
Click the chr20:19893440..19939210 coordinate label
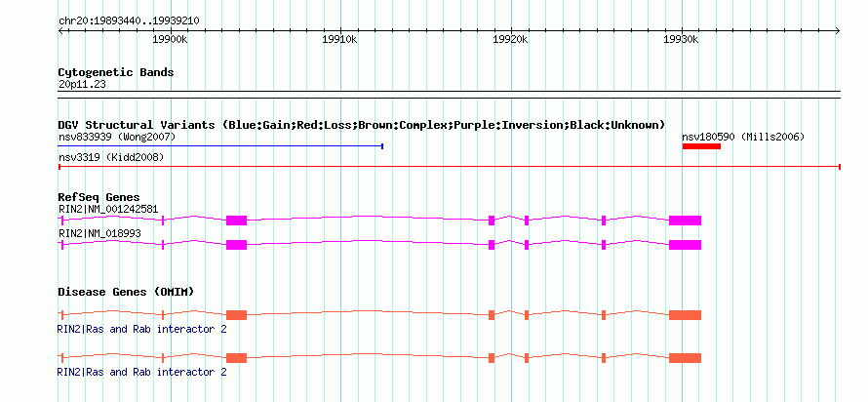pyautogui.click(x=129, y=21)
